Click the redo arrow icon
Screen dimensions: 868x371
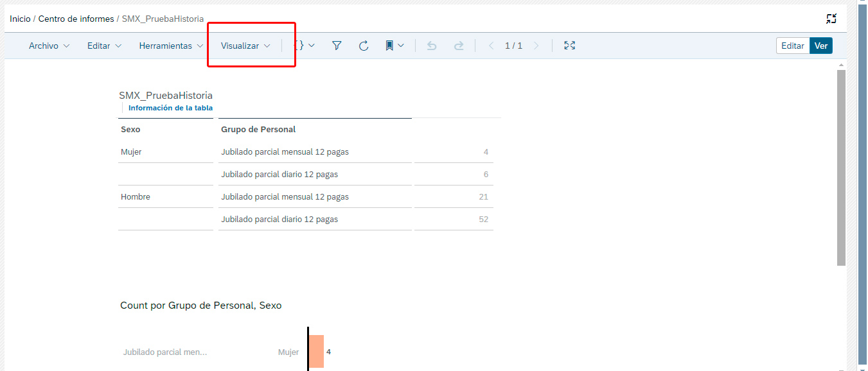(459, 46)
